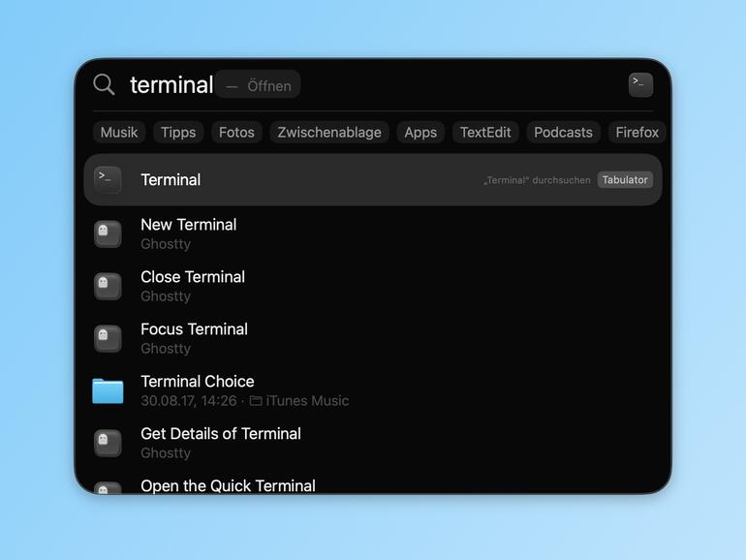The height and width of the screenshot is (560, 746).
Task: Click the Ghostty subtitle under Close Terminal
Action: pyautogui.click(x=166, y=296)
